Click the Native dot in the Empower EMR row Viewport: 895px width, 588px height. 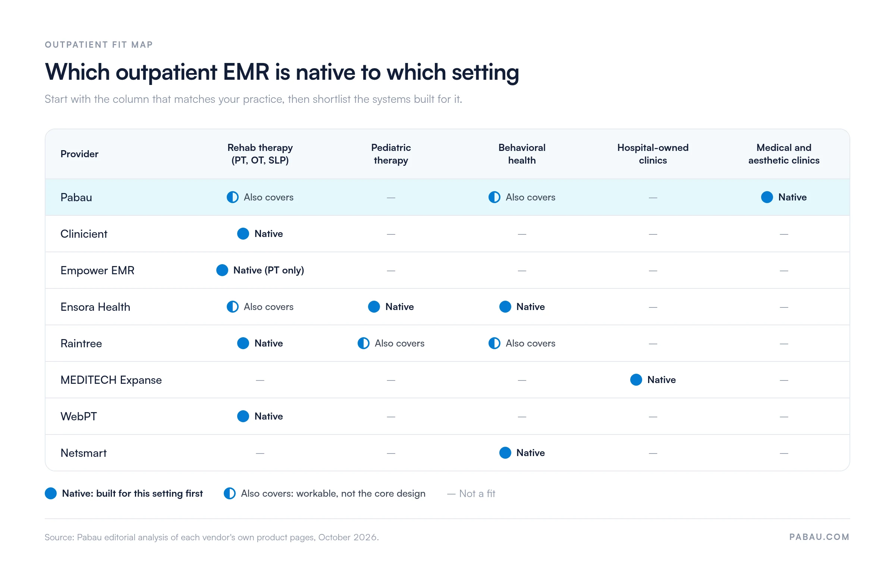click(x=222, y=270)
